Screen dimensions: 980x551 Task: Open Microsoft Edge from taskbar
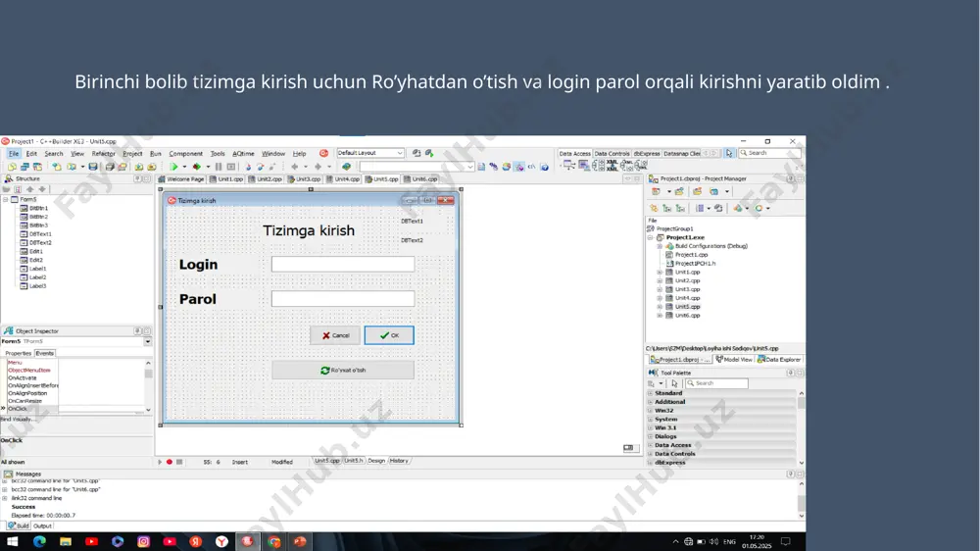click(x=39, y=541)
